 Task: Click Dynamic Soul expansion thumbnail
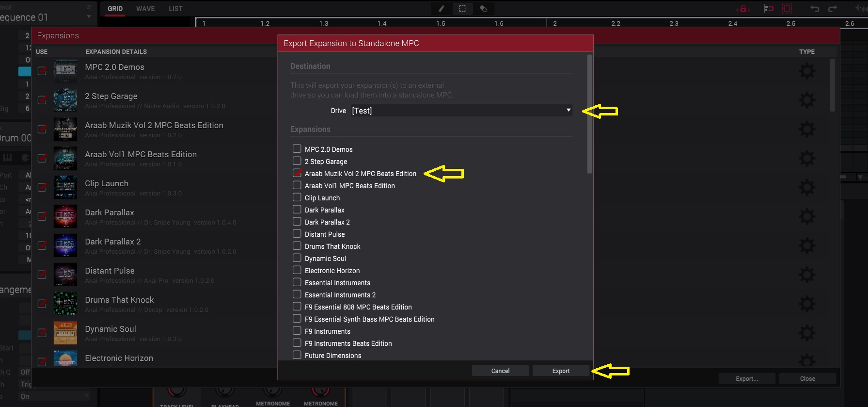click(x=65, y=333)
